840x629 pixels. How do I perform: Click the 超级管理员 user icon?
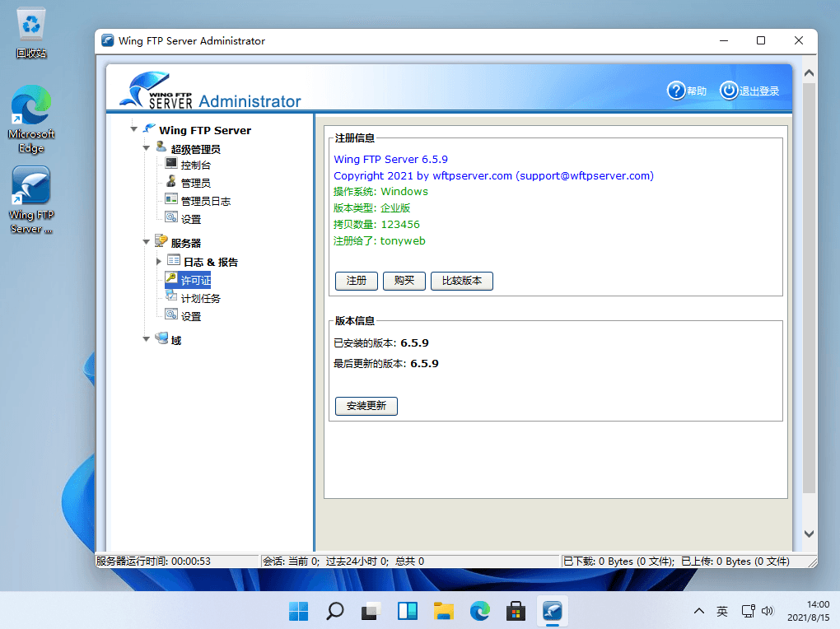pos(161,147)
